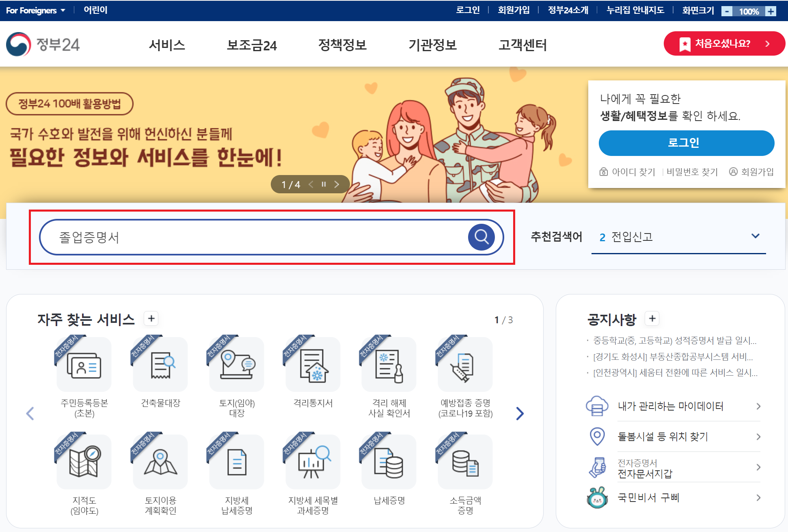Image resolution: width=788 pixels, height=532 pixels.
Task: Open 예방접종 증명 service icon
Action: (x=465, y=365)
